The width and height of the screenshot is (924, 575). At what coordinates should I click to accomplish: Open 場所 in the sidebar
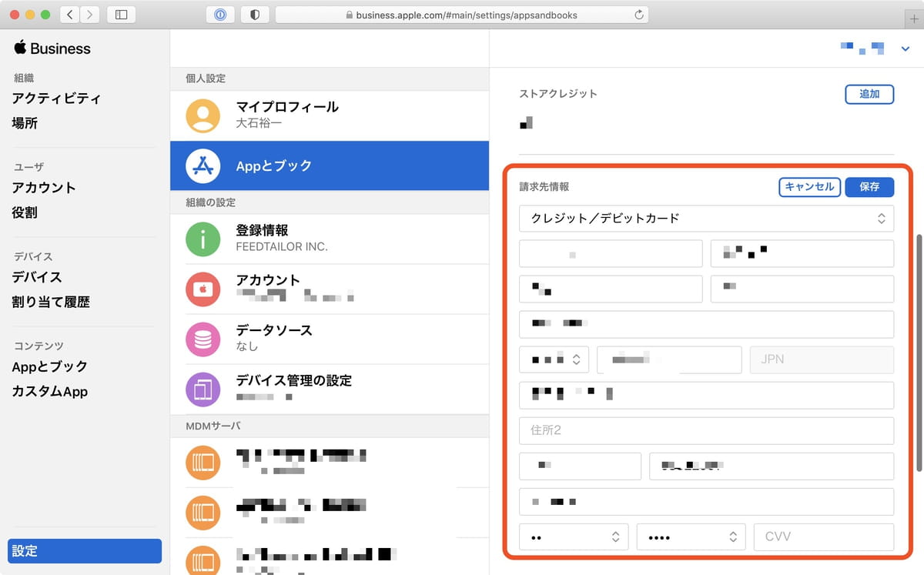coord(25,123)
